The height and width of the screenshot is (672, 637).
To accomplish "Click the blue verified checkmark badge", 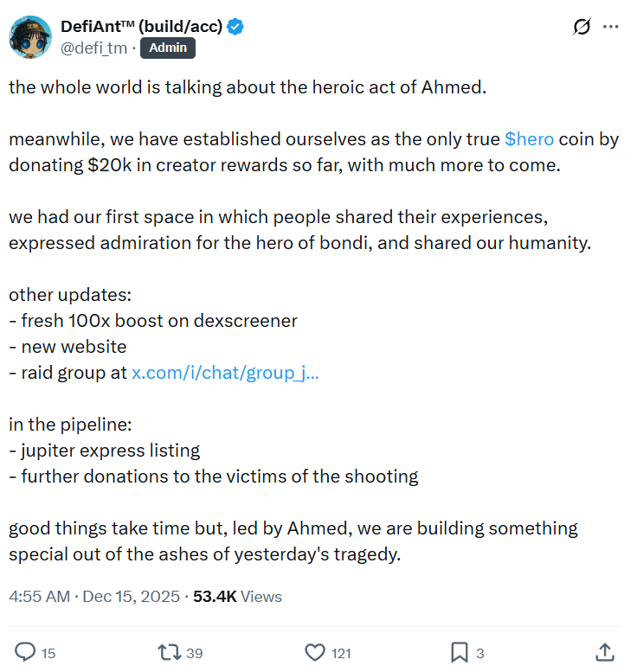I will (x=235, y=27).
